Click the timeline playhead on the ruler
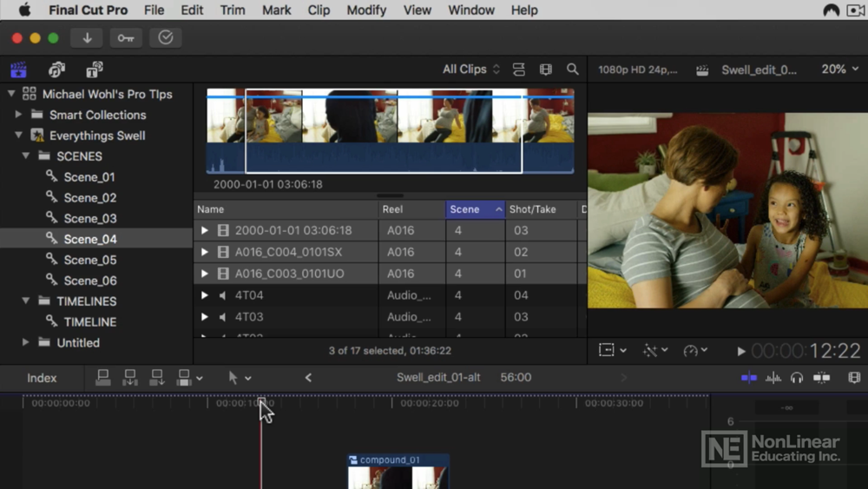 [x=261, y=401]
